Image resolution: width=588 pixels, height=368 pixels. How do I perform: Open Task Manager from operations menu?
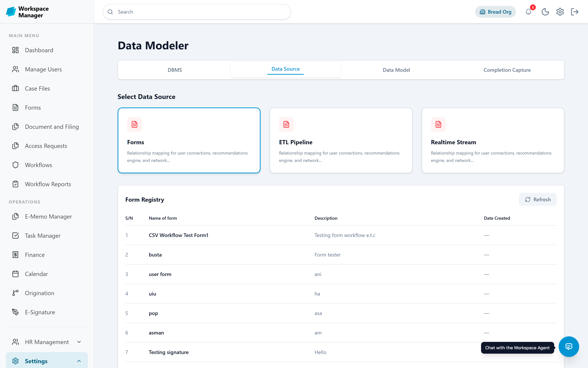tap(47, 236)
